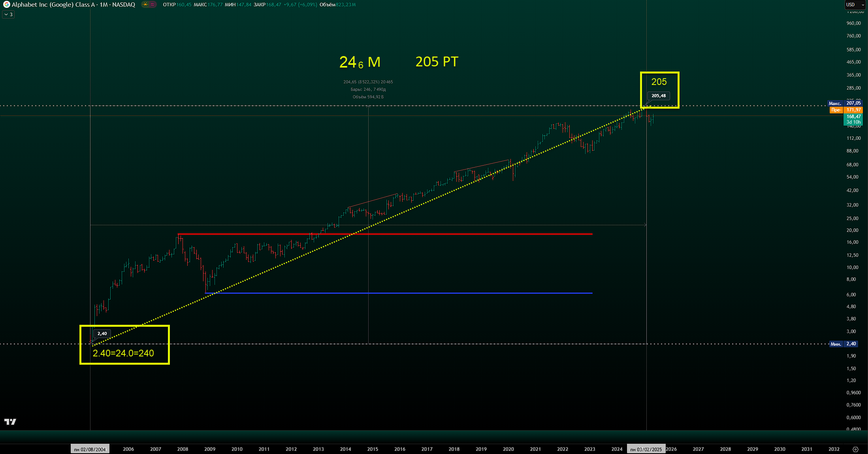
Task: Click year 2023 on the time axis
Action: click(590, 449)
